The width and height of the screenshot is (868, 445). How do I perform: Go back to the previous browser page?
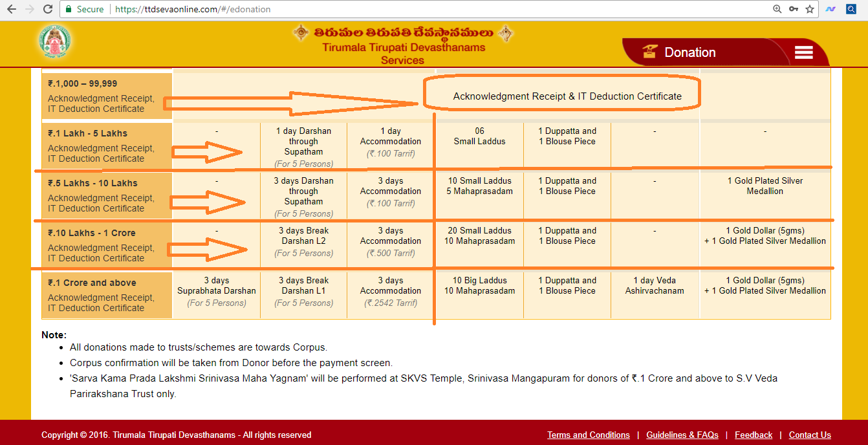coord(12,10)
